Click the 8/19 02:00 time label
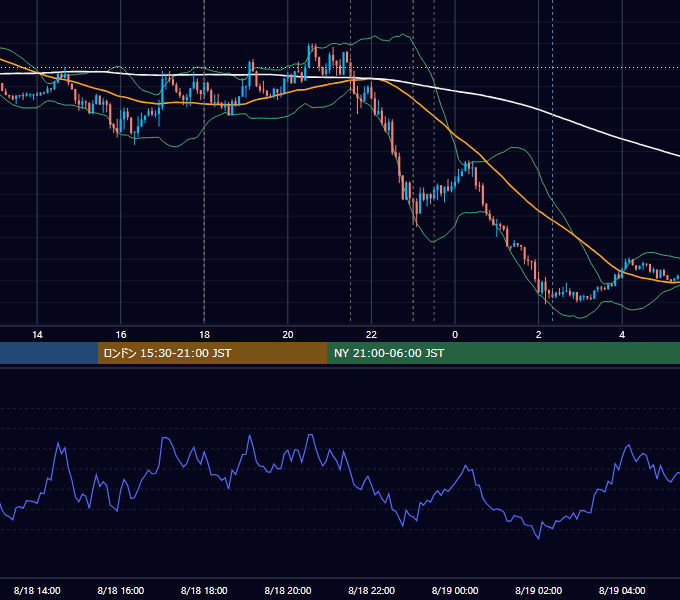Image resolution: width=680 pixels, height=600 pixels. [538, 590]
